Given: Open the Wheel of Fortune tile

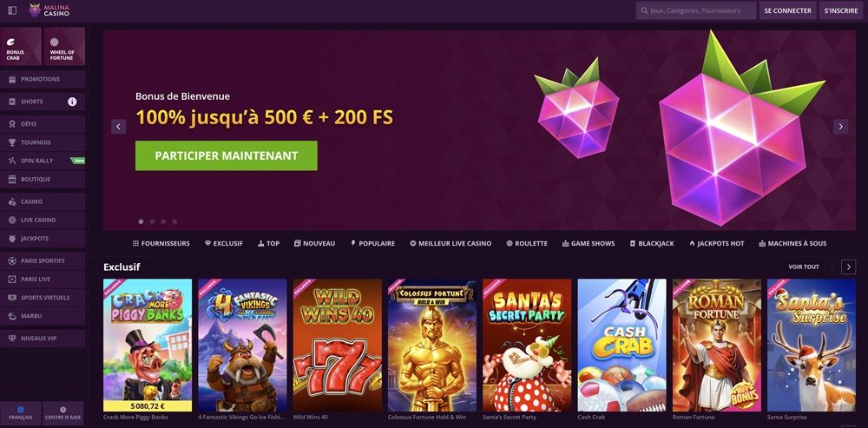Looking at the screenshot, I should 64,47.
